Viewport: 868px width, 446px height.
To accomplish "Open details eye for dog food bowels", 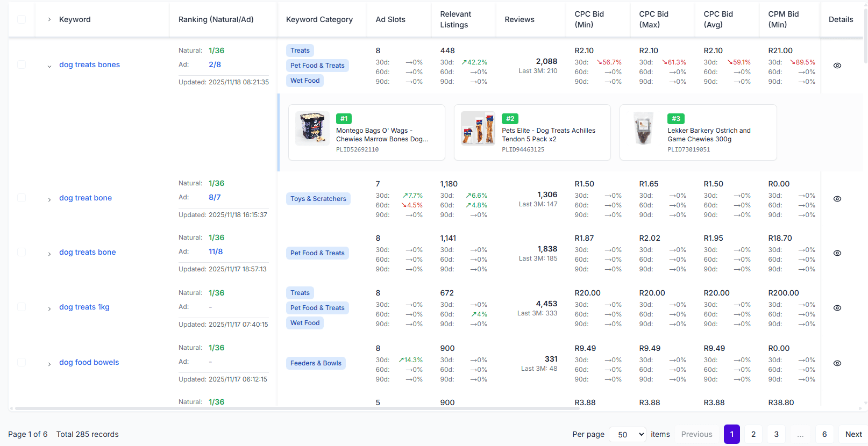I will (x=837, y=363).
